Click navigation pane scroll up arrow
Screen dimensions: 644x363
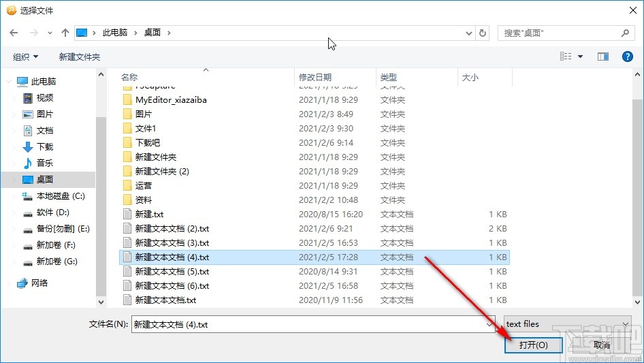(x=101, y=75)
